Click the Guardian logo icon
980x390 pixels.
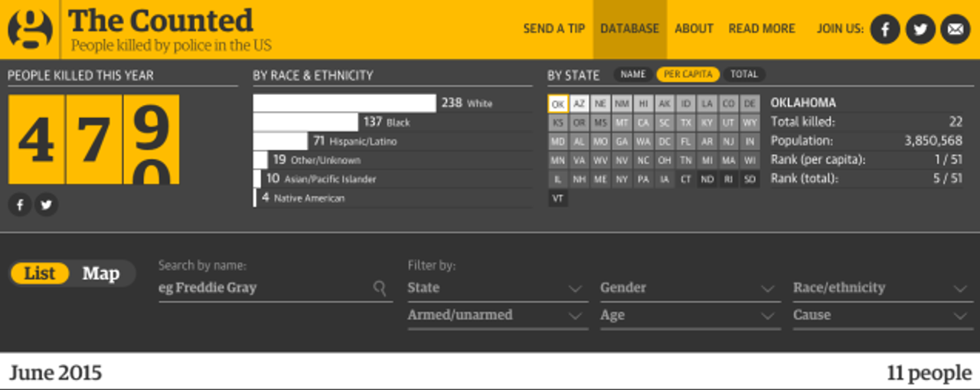pos(31,29)
